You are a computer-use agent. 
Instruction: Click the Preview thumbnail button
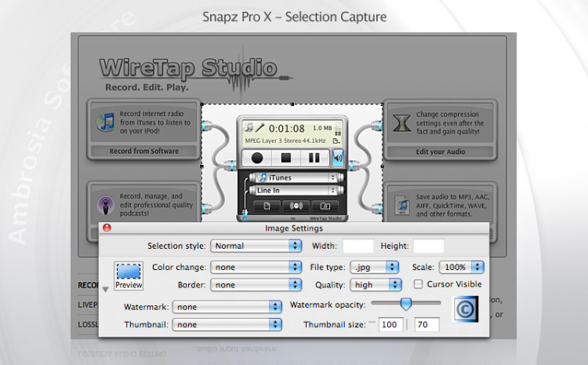click(x=129, y=276)
